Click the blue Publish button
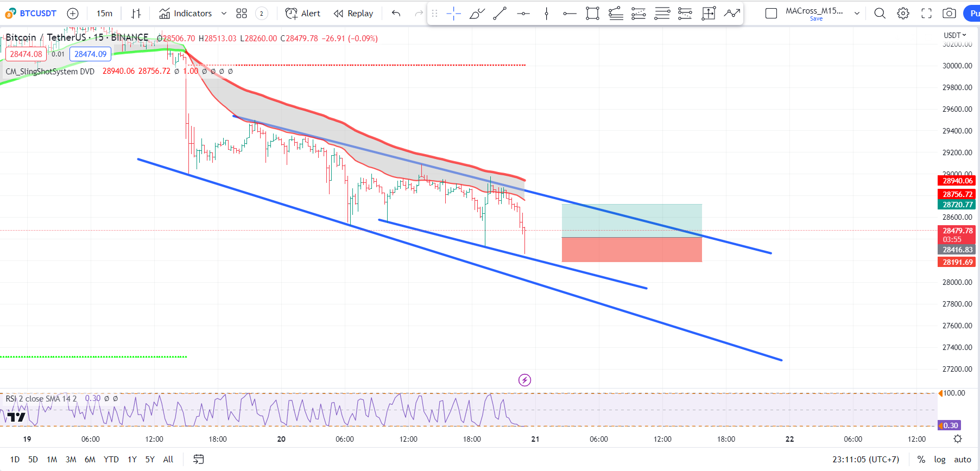 [x=972, y=14]
